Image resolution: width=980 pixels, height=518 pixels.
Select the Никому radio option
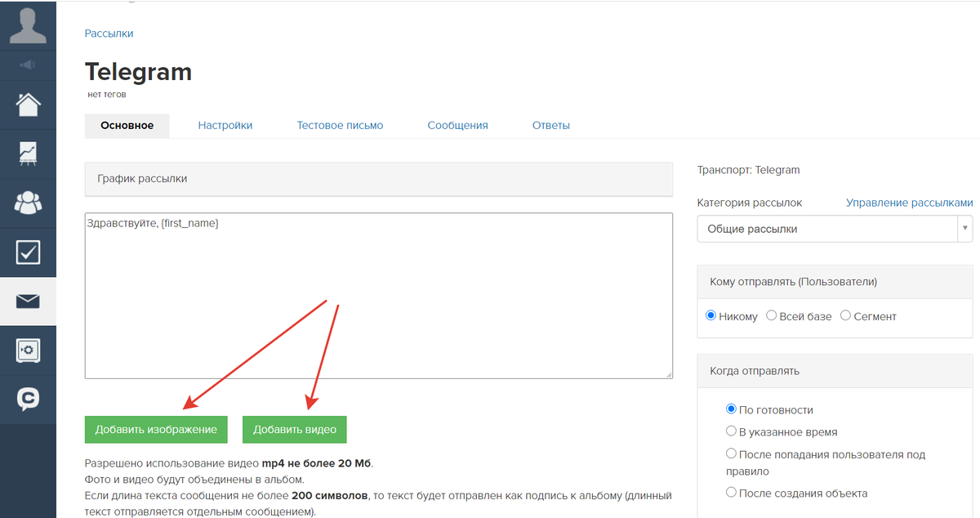coord(711,315)
